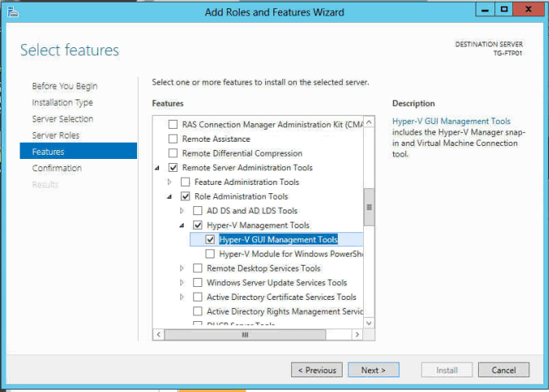The height and width of the screenshot is (392, 549).
Task: Click the wizard icon in the title bar
Action: click(x=12, y=12)
